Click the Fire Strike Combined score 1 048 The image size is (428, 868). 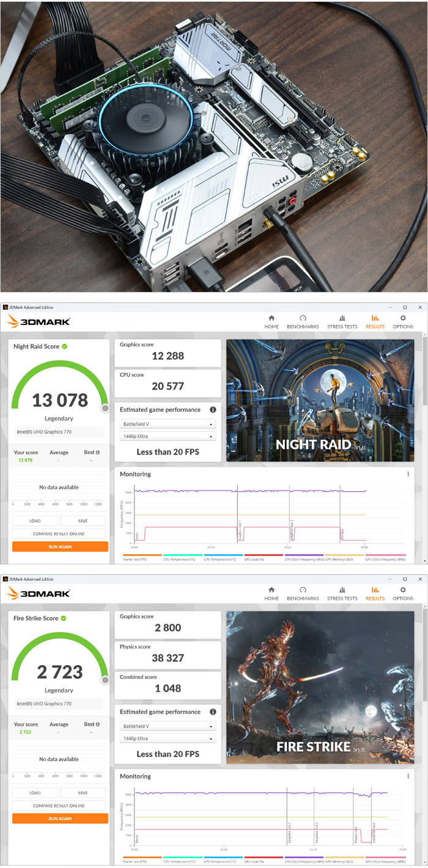pyautogui.click(x=168, y=688)
